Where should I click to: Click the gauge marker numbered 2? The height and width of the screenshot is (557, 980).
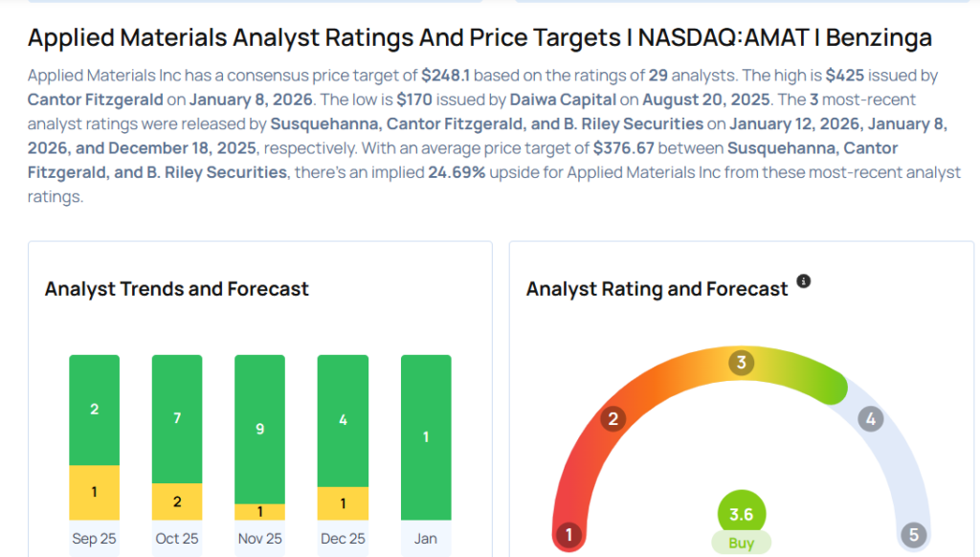pos(612,418)
